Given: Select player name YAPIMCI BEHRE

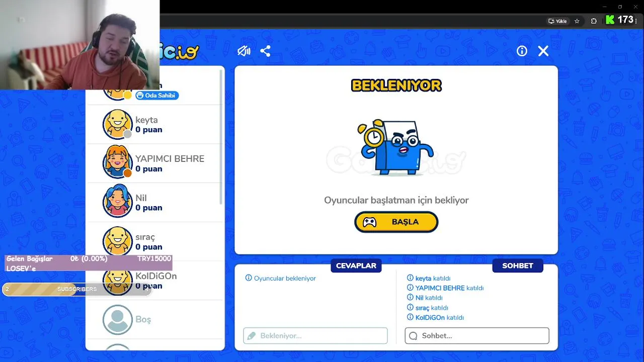Looking at the screenshot, I should coord(170,159).
